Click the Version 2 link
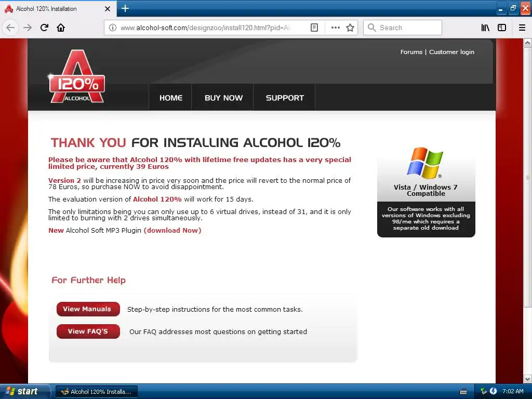Viewport: 532px width, 399px height. click(x=64, y=180)
